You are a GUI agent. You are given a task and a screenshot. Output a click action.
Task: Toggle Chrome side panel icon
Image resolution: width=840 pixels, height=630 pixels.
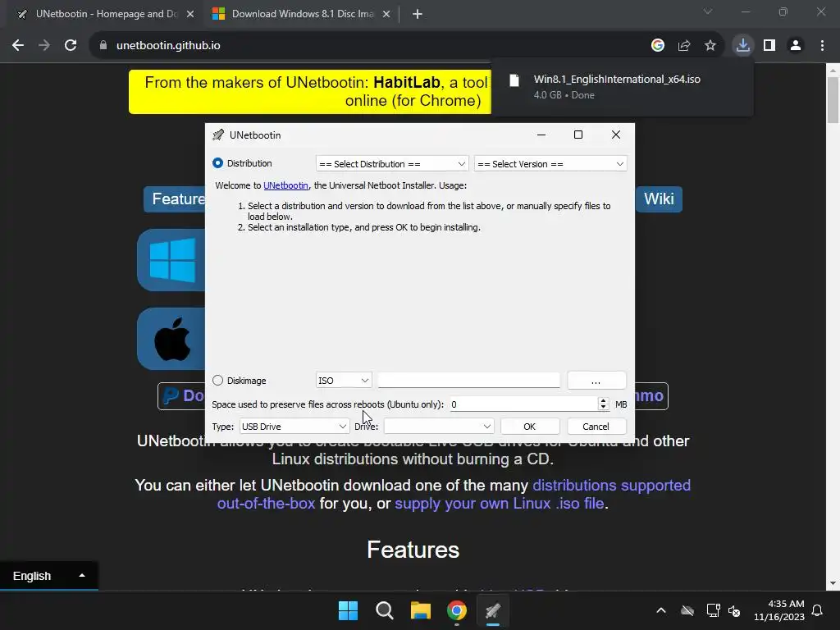tap(769, 46)
